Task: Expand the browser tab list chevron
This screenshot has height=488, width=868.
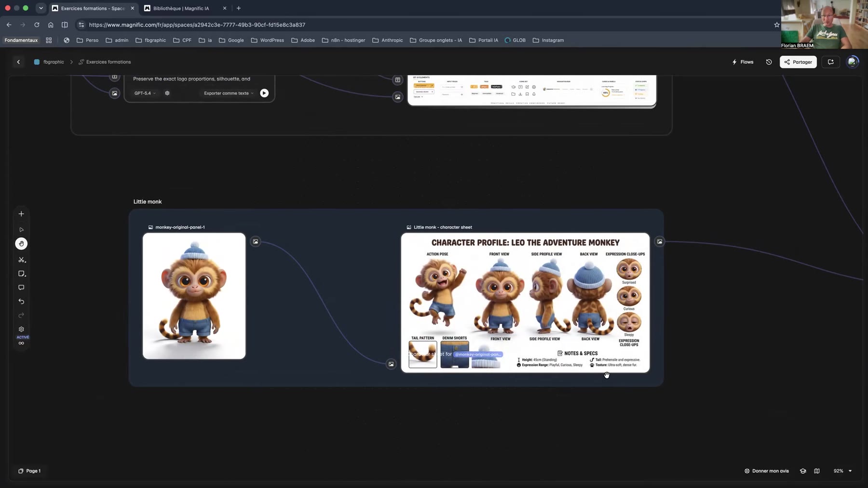Action: coord(41,8)
